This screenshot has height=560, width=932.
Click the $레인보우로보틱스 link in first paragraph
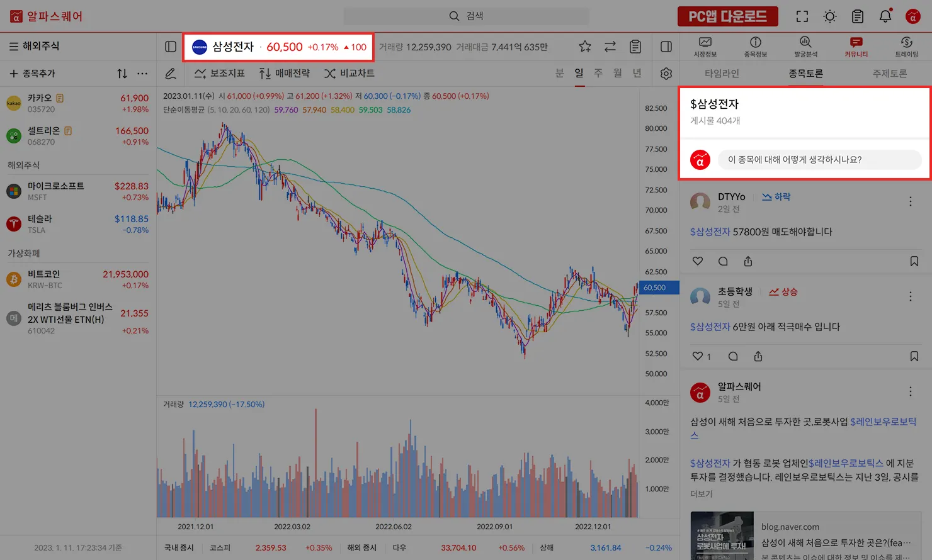point(883,422)
